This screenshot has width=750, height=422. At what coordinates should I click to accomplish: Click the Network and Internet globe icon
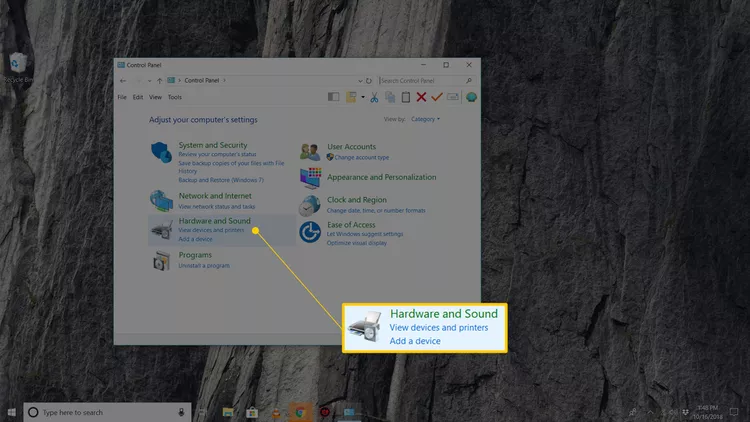[x=161, y=199]
